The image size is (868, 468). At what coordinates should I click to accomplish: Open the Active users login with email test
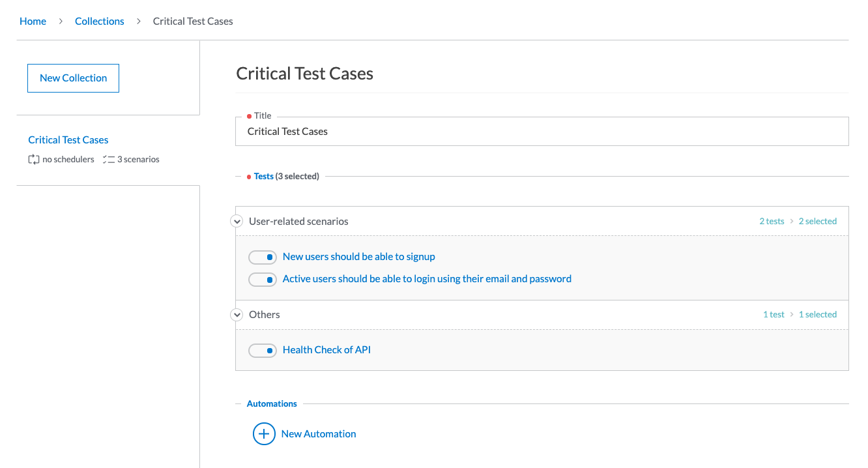[427, 279]
